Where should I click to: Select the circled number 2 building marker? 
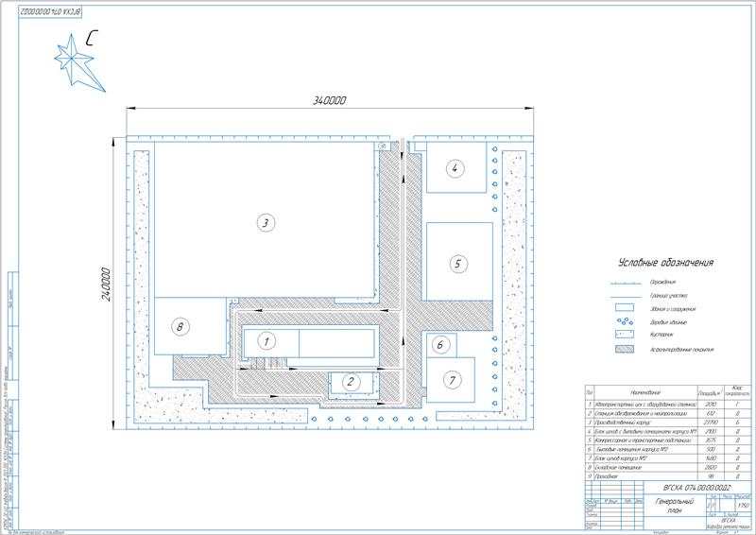coord(351,383)
